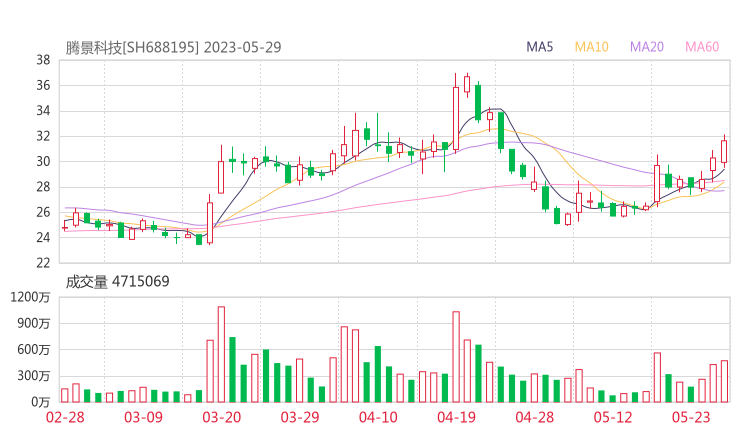Click the 成交量 4715069 volume label

[117, 281]
